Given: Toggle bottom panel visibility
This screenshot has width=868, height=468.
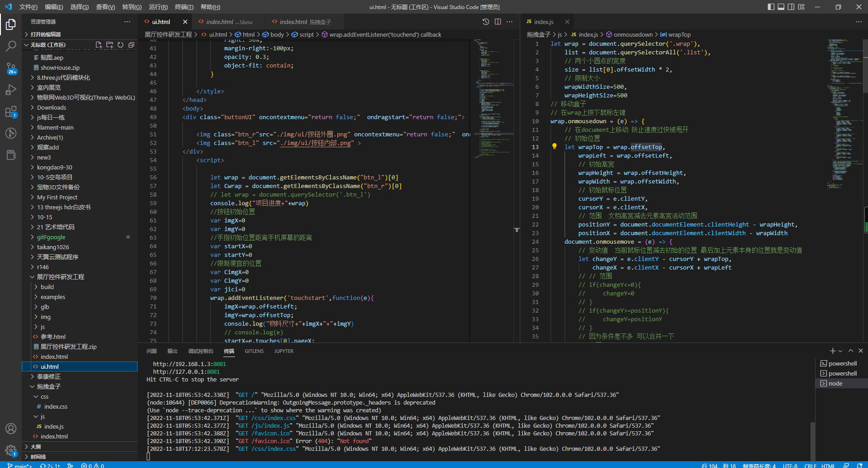Looking at the screenshot, I should [781, 7].
